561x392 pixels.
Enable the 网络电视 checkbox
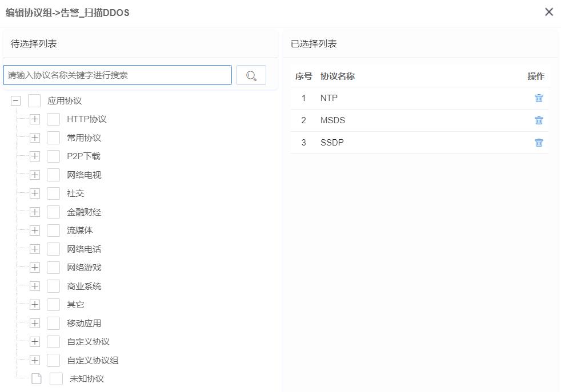53,175
